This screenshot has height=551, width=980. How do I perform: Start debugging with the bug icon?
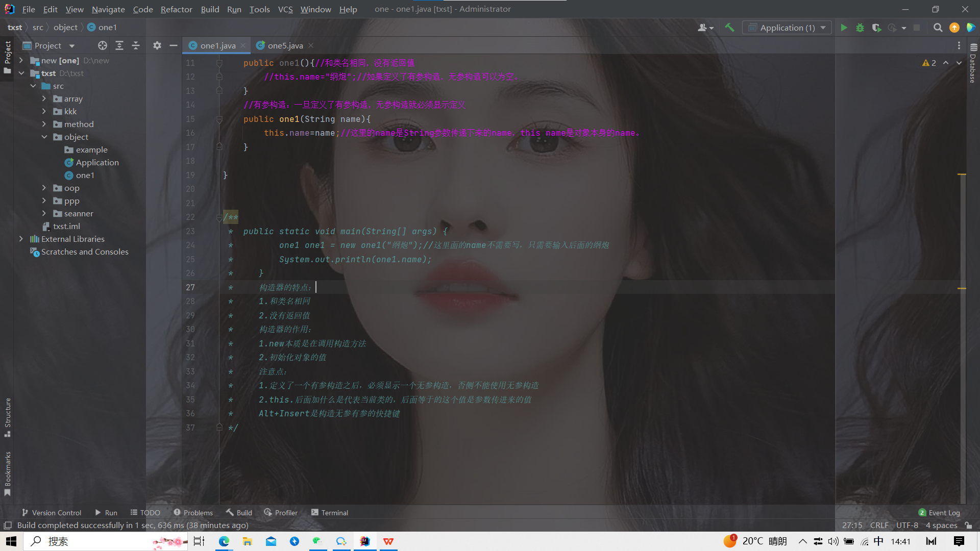click(x=860, y=28)
